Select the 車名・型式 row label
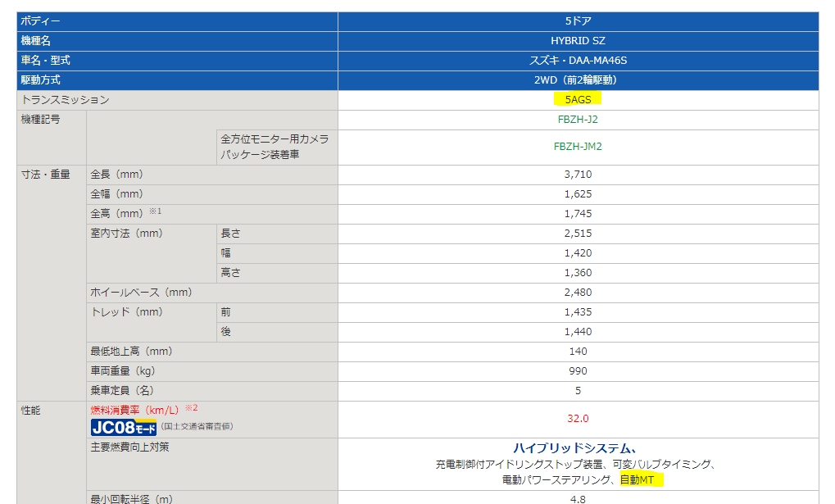The width and height of the screenshot is (835, 504). click(45, 61)
